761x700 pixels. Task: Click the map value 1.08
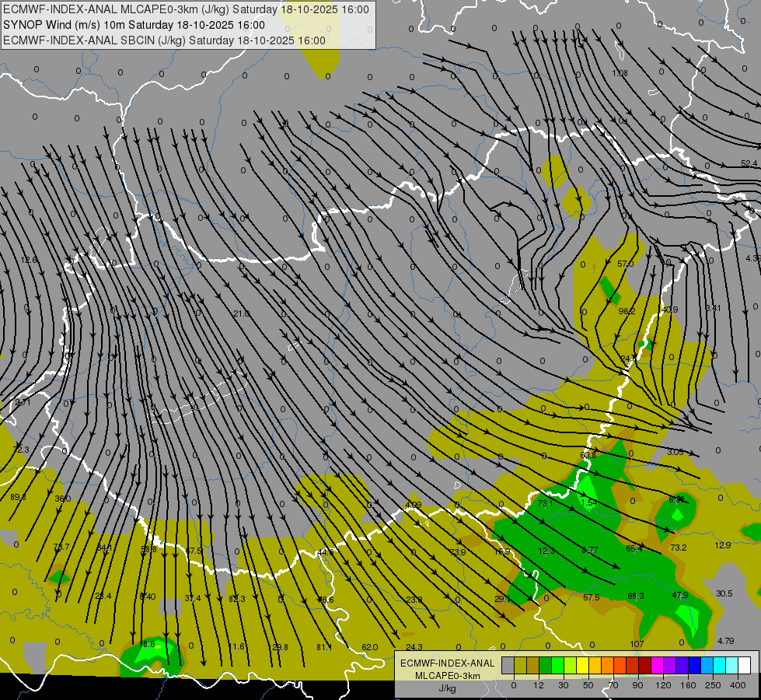pyautogui.click(x=620, y=73)
